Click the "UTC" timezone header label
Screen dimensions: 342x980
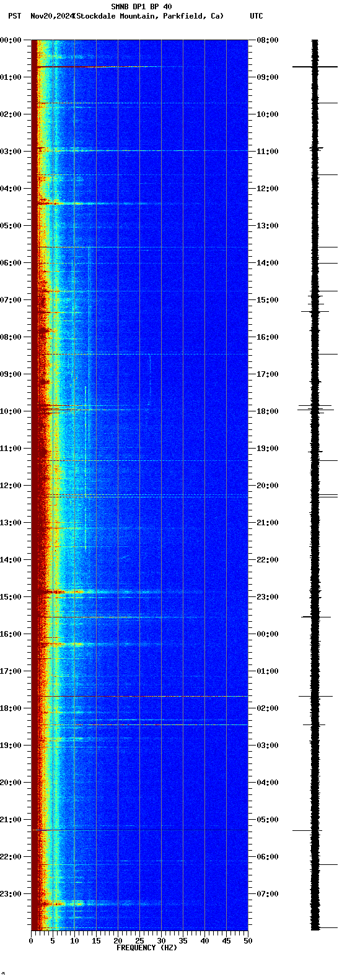pyautogui.click(x=256, y=16)
